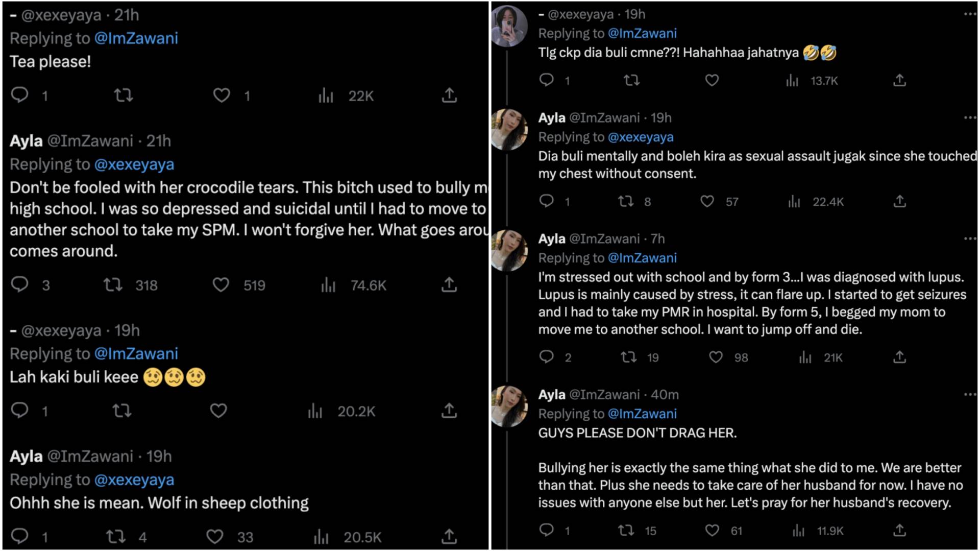Like the lupus diagnosis tweet

[716, 357]
